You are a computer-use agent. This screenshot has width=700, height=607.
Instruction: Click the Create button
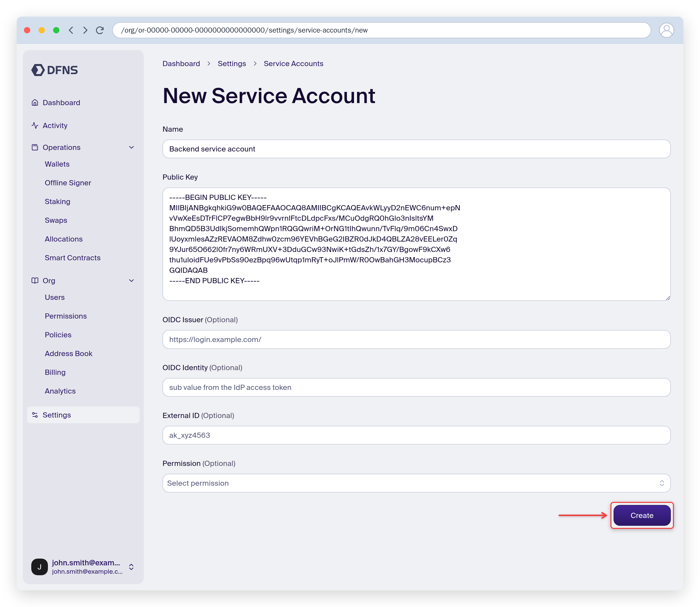642,515
